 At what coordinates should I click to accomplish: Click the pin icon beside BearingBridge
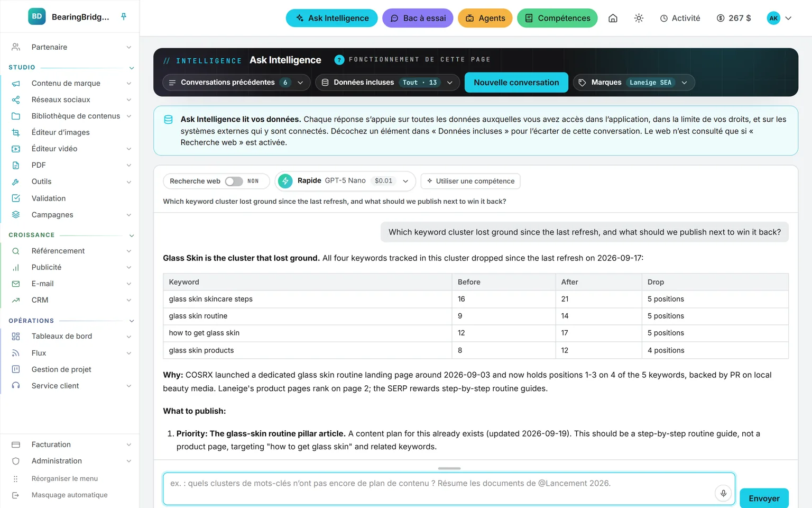[124, 16]
